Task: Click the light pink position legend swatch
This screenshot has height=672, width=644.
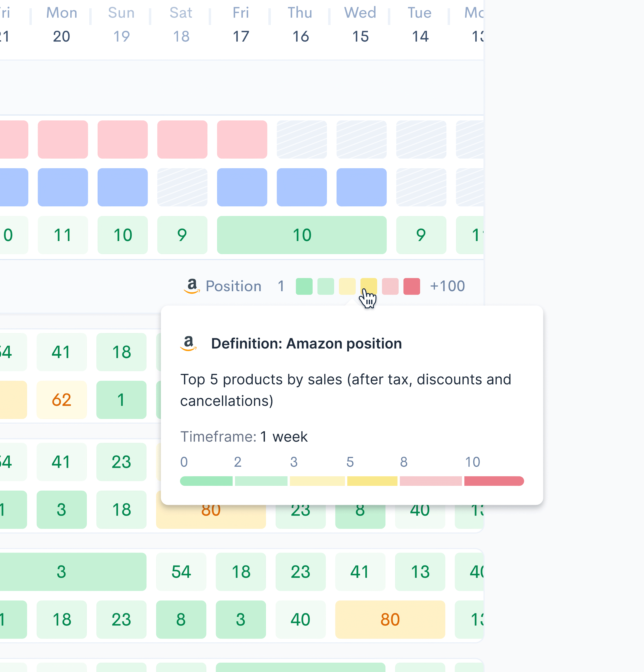Action: pos(390,286)
